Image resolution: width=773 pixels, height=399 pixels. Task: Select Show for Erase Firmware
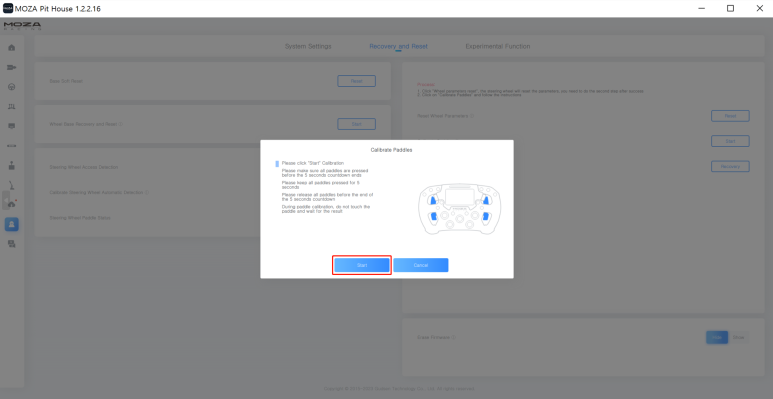pyautogui.click(x=738, y=337)
